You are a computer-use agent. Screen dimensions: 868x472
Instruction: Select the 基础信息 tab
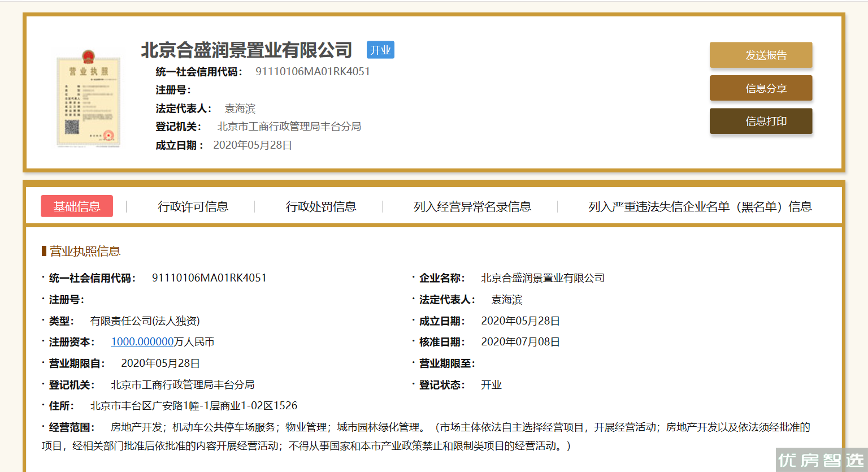(77, 206)
